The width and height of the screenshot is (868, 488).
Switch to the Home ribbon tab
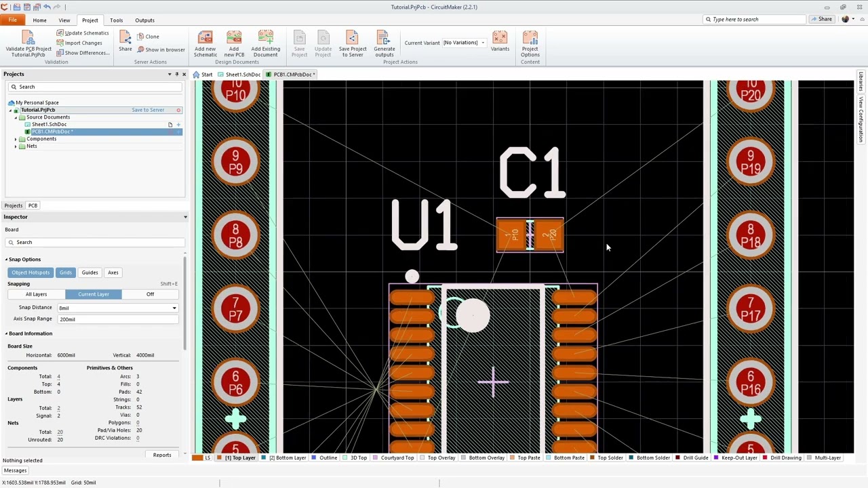(x=39, y=20)
